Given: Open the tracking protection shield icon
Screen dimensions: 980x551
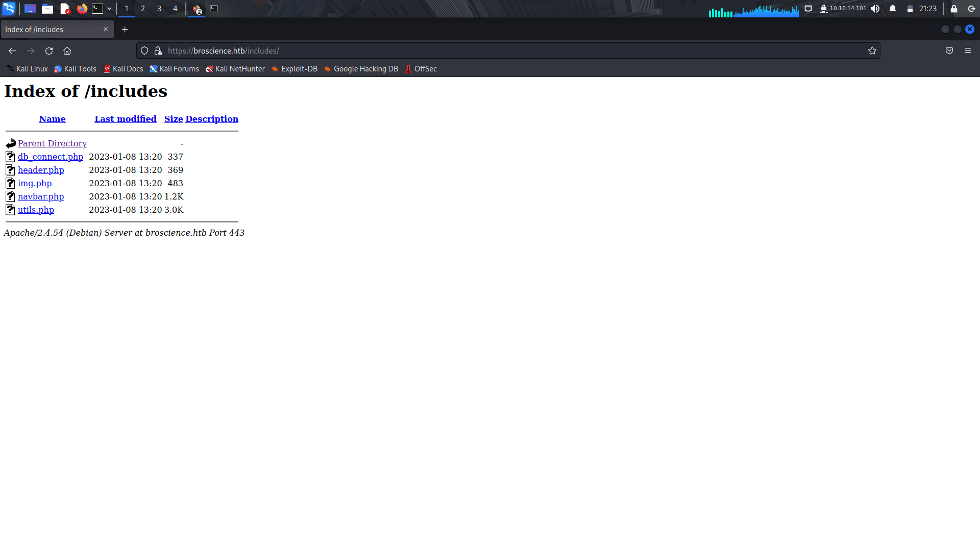Looking at the screenshot, I should 144,51.
